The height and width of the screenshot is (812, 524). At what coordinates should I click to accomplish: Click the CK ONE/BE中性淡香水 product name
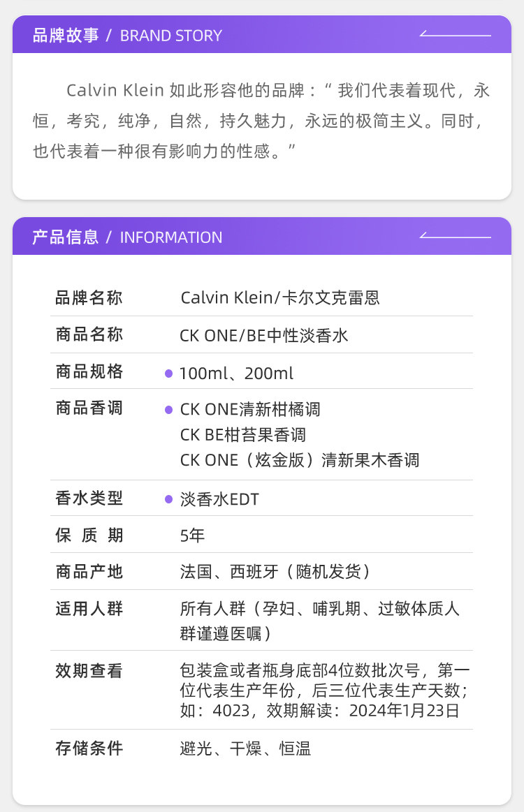click(263, 335)
